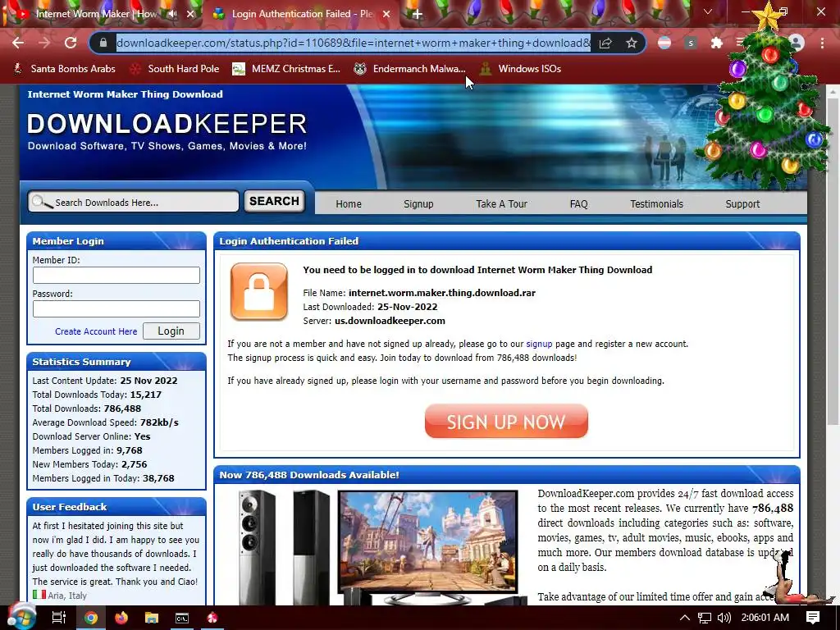The image size is (840, 630).
Task: Open the striped flag extension icon
Action: pyautogui.click(x=664, y=43)
